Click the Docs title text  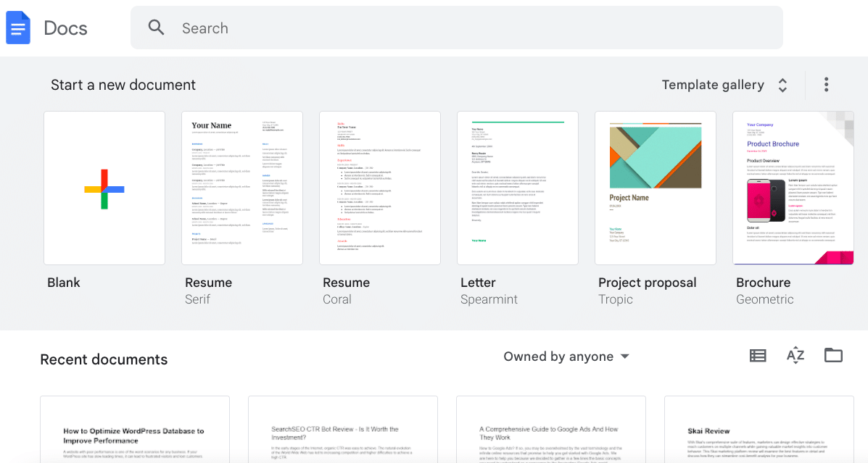65,28
